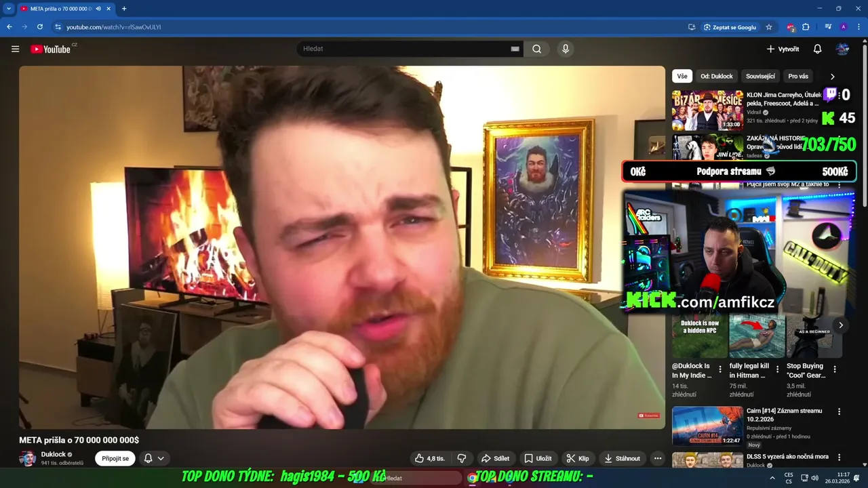
Task: Open the fully legal kill in Hitman short
Action: [757, 335]
